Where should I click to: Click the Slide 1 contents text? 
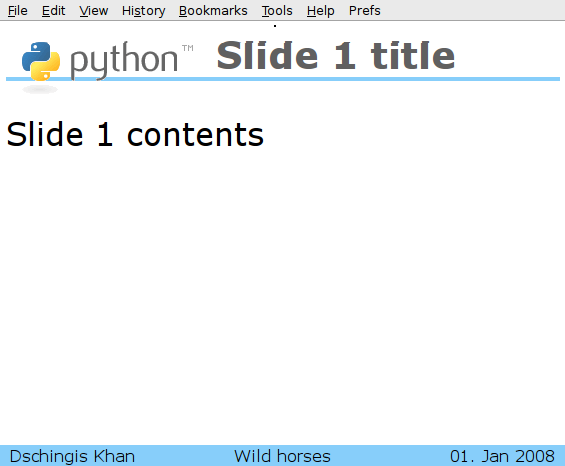click(x=135, y=134)
